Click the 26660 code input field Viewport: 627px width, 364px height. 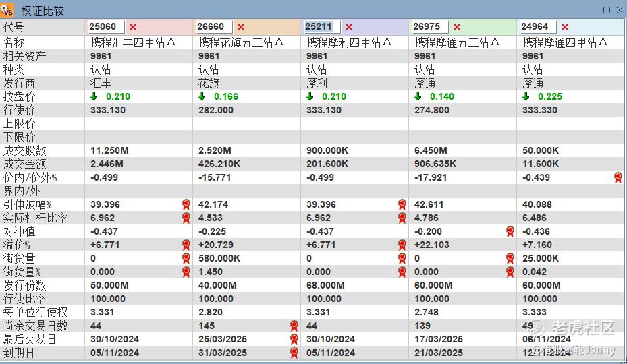[215, 27]
